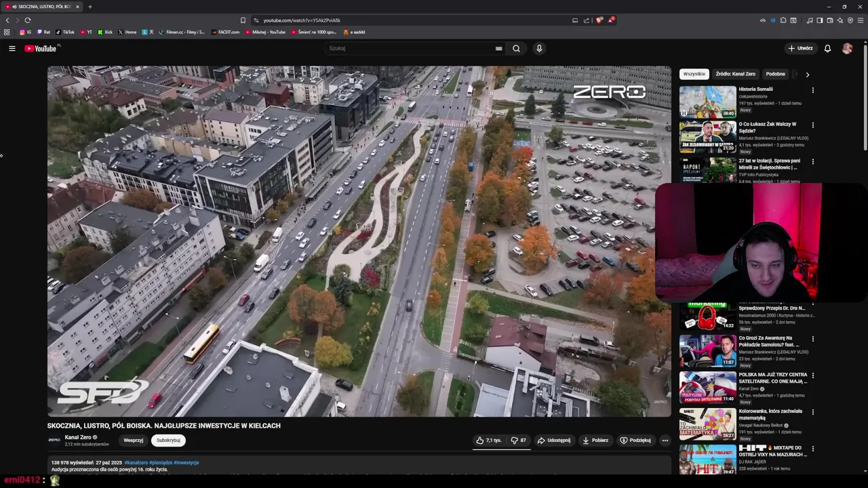This screenshot has width=868, height=488.
Task: Click the Pobierz download button
Action: [595, 440]
